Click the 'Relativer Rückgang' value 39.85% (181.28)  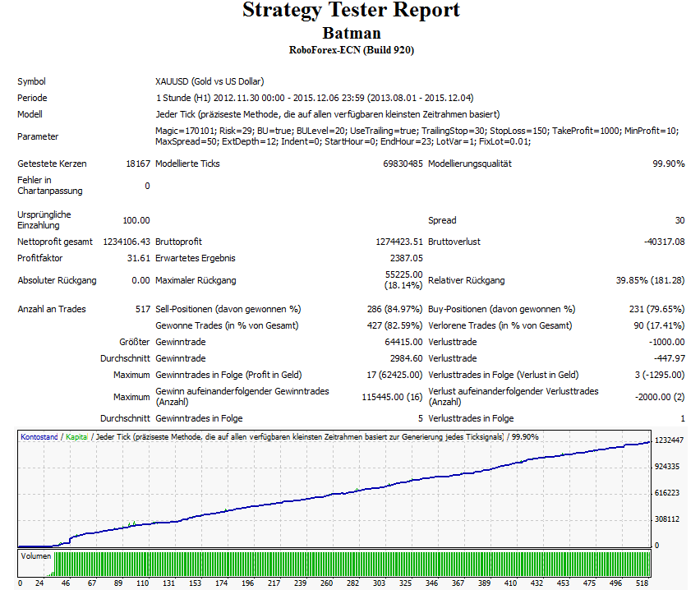tap(650, 280)
